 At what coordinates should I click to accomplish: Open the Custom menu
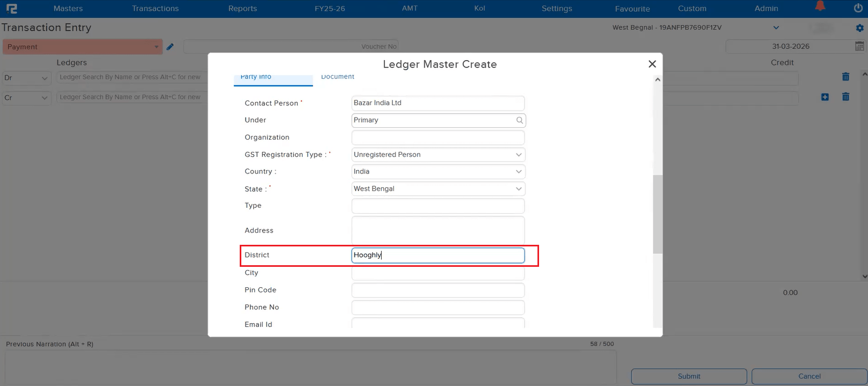(692, 9)
